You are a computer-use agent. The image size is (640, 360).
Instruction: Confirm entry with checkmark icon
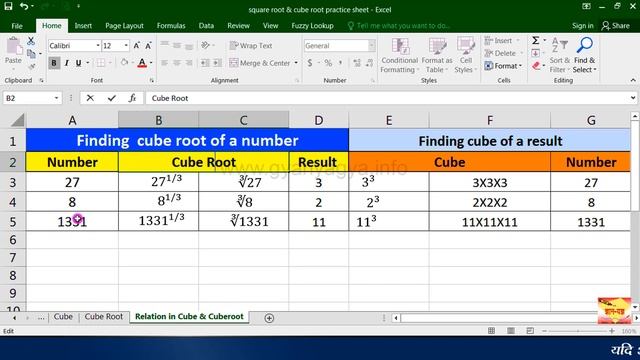(x=111, y=98)
